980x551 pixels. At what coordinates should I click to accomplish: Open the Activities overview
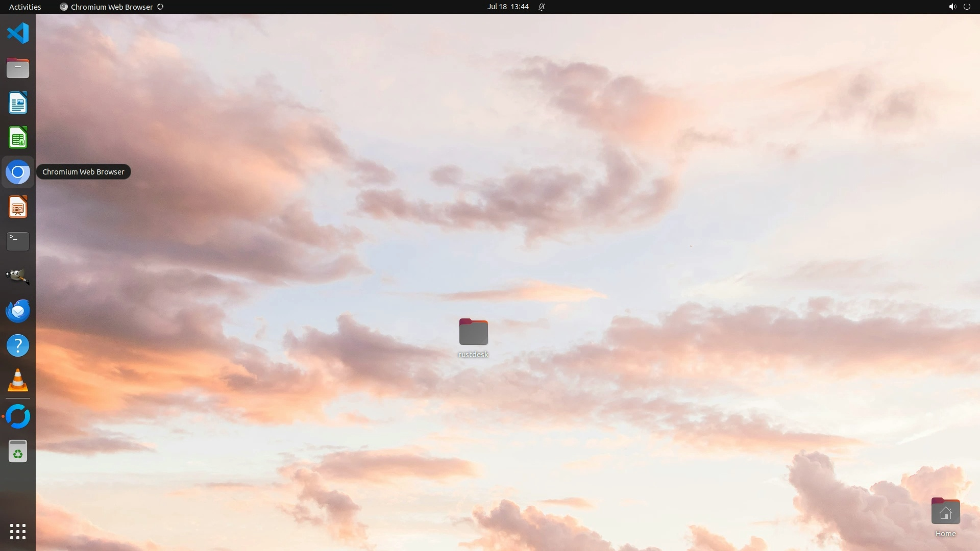pos(25,7)
